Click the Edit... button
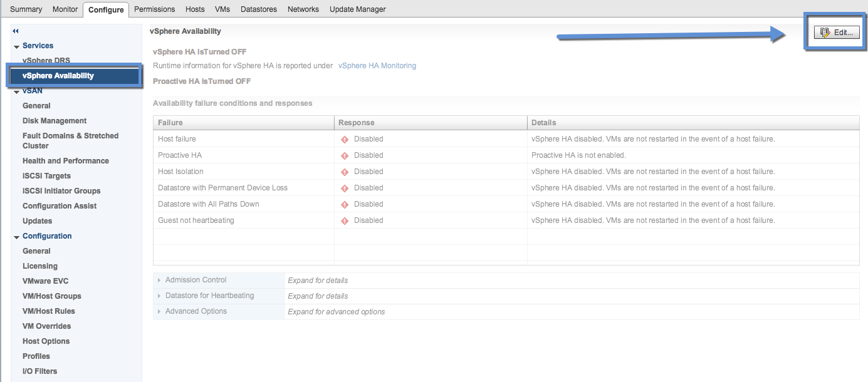 click(837, 33)
